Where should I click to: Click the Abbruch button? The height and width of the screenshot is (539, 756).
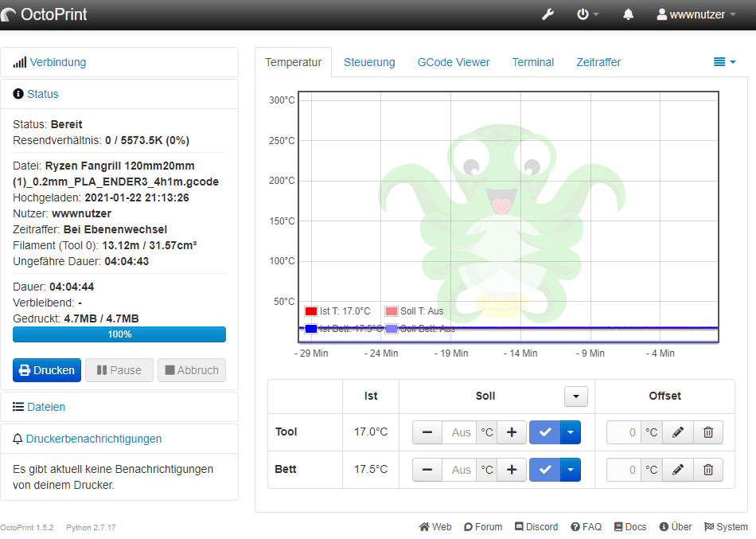(192, 370)
